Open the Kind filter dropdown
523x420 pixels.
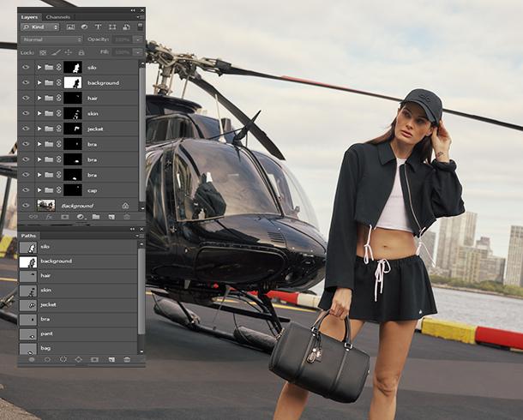coord(40,27)
